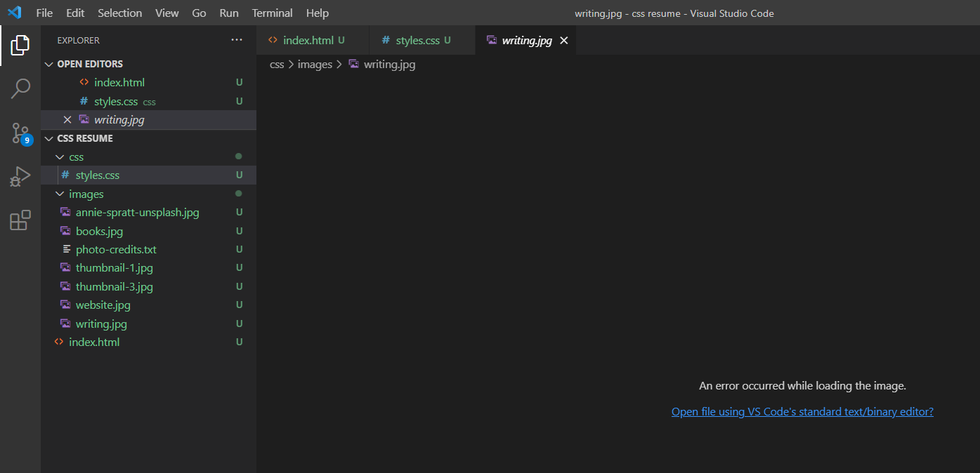Open thumbnail-1.jpg file

click(x=148, y=268)
